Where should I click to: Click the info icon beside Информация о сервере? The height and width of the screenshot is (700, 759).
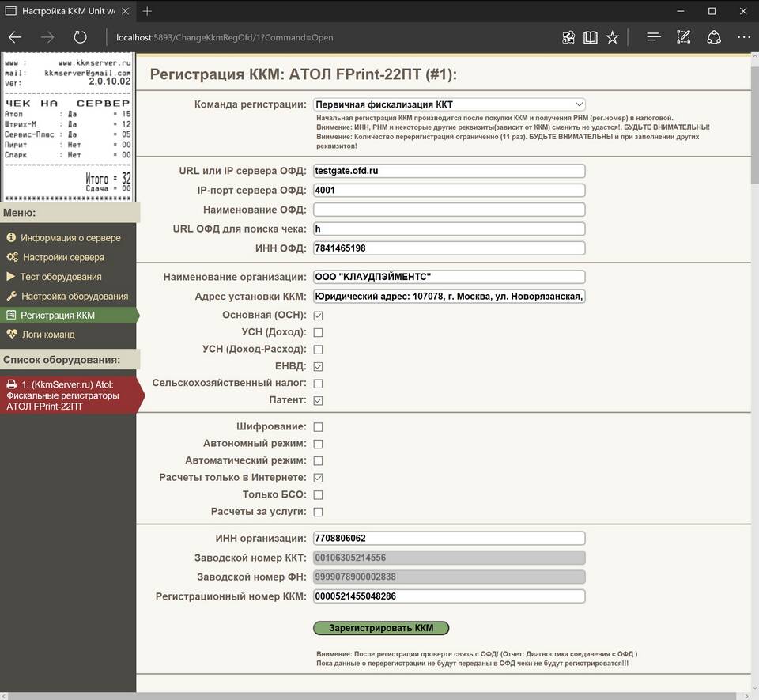(x=11, y=238)
